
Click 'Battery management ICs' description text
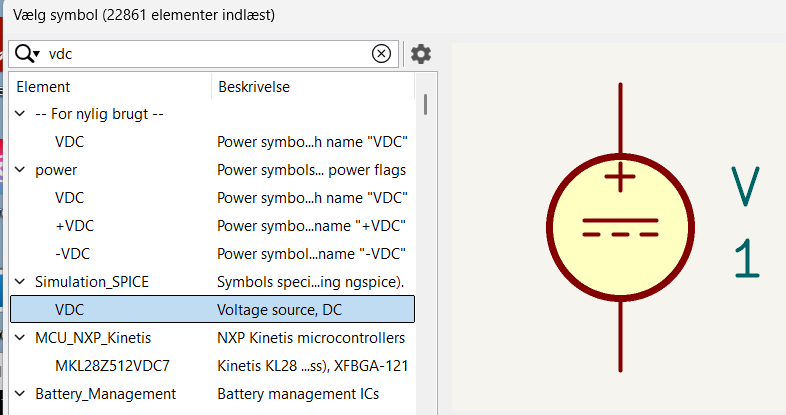(x=298, y=394)
